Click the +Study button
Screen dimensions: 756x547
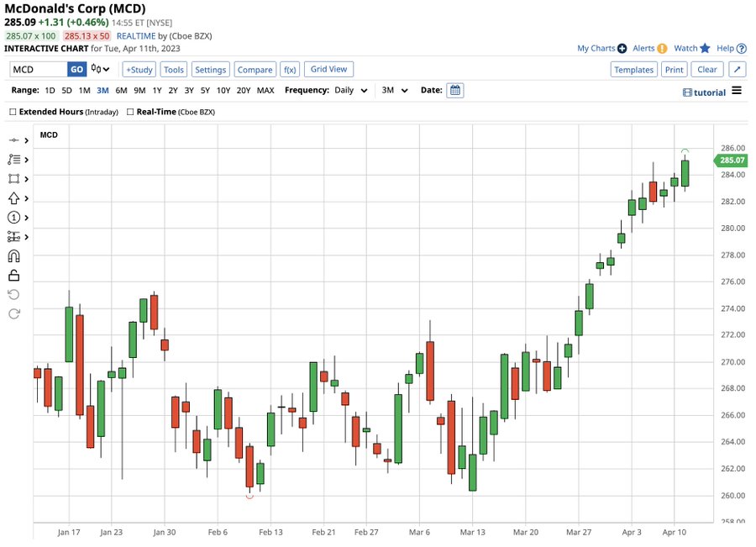pos(139,70)
